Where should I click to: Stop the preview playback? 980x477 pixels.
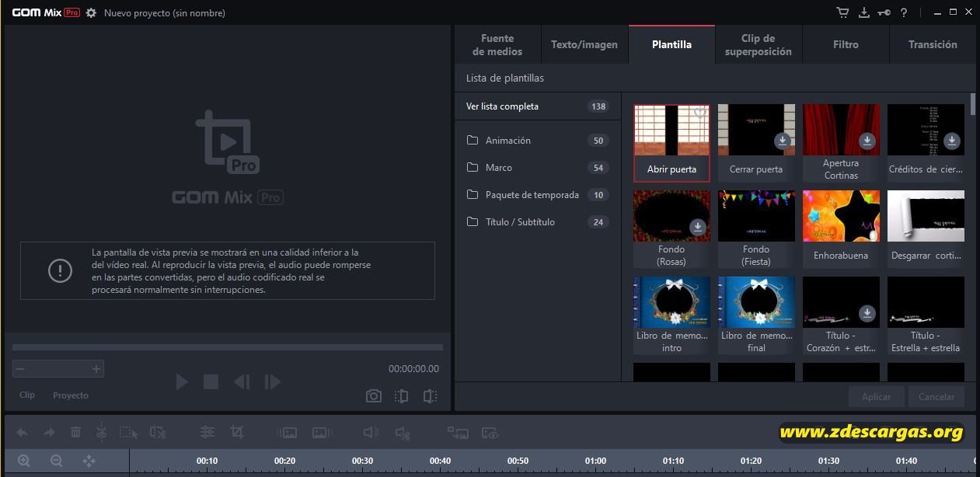pos(211,381)
